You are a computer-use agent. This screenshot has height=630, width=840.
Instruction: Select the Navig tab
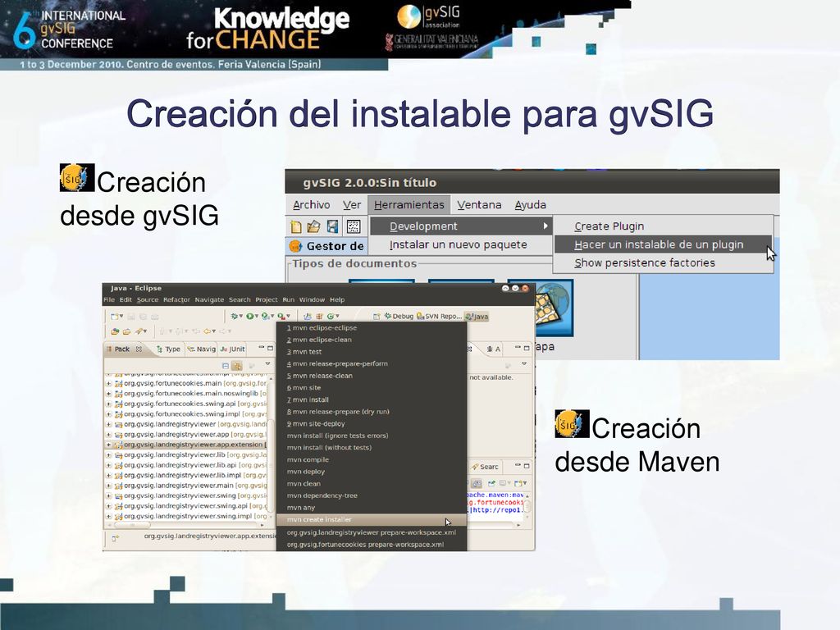(x=202, y=349)
